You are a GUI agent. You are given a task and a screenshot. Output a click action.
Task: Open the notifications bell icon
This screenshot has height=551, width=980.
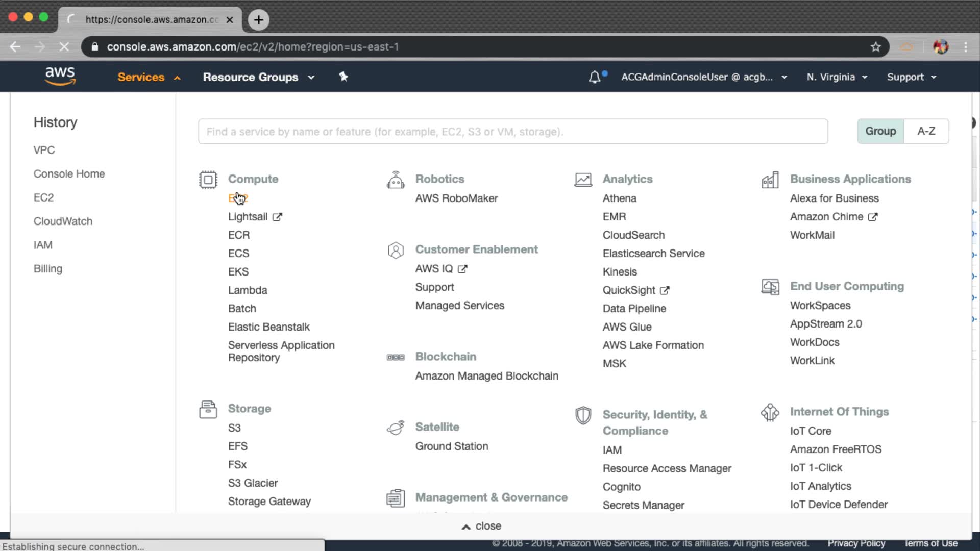[x=595, y=77]
